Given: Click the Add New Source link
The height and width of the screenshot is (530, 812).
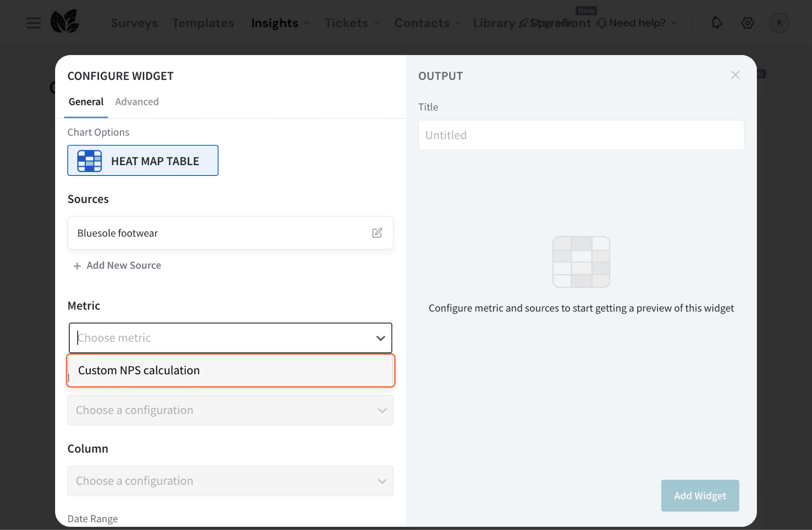Looking at the screenshot, I should click(x=124, y=265).
